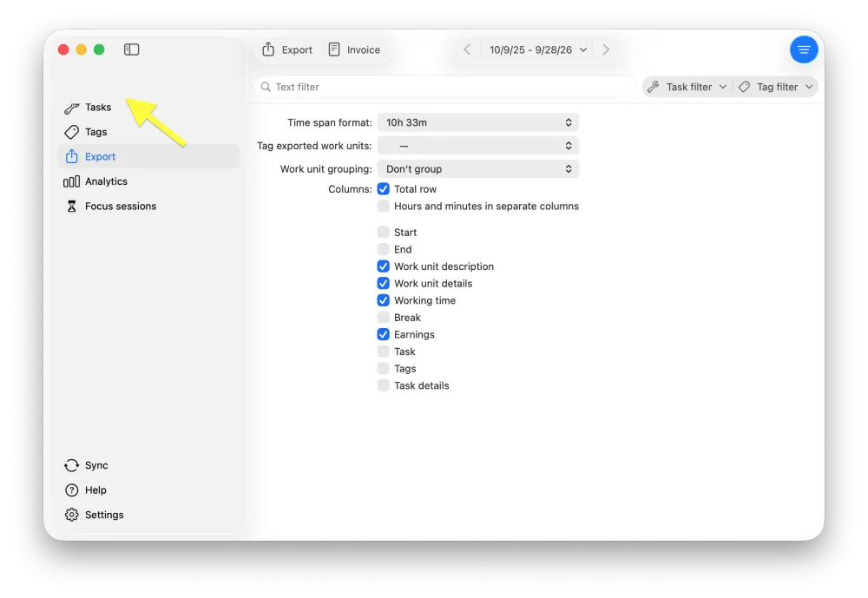Uncheck Work unit details checkbox

[383, 284]
